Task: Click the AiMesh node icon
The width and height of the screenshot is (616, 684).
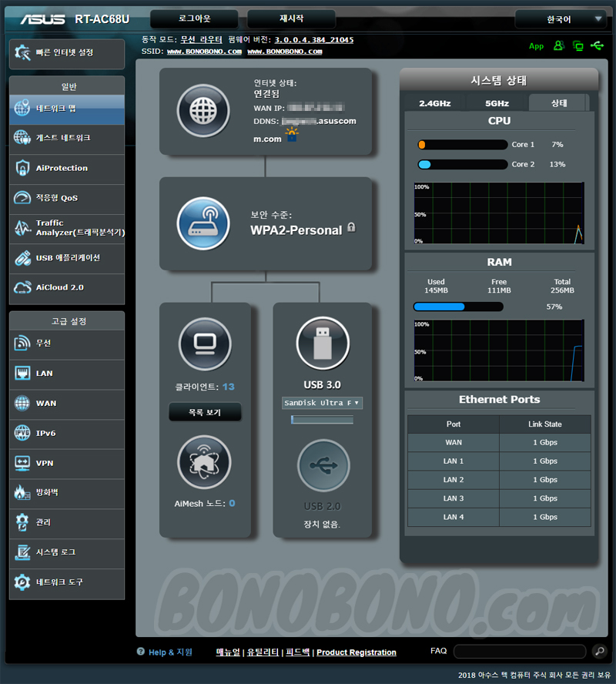Action: point(204,462)
